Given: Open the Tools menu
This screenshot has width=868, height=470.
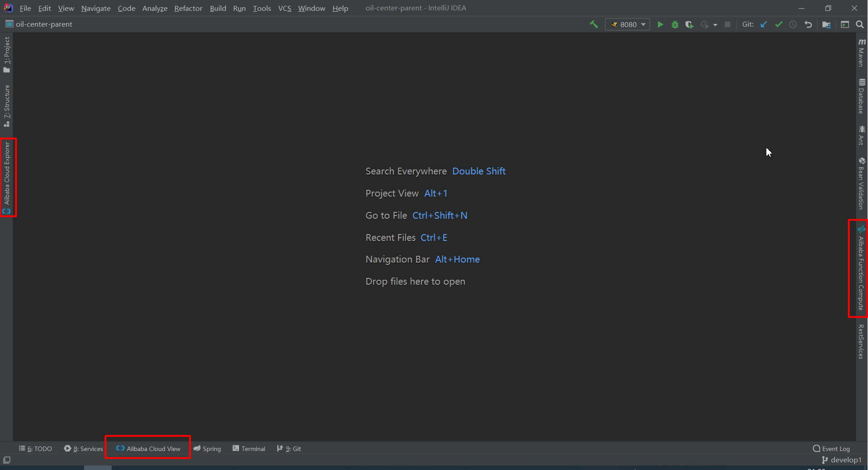Looking at the screenshot, I should tap(262, 8).
